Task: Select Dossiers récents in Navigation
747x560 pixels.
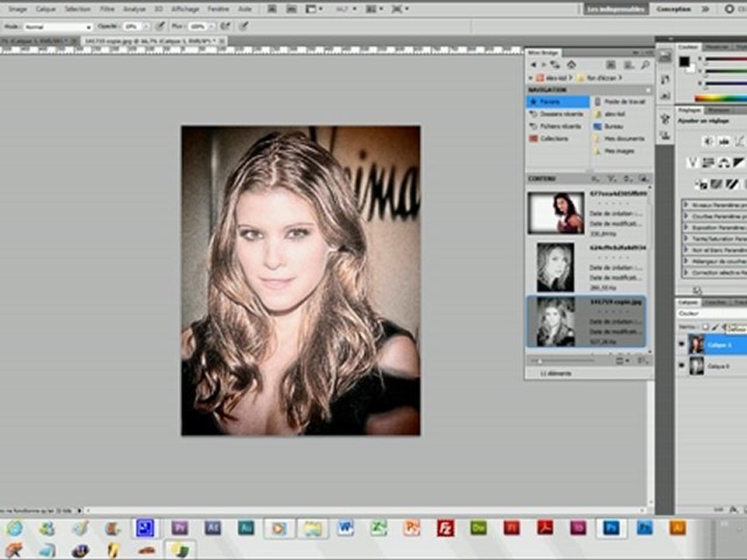Action: click(x=557, y=114)
